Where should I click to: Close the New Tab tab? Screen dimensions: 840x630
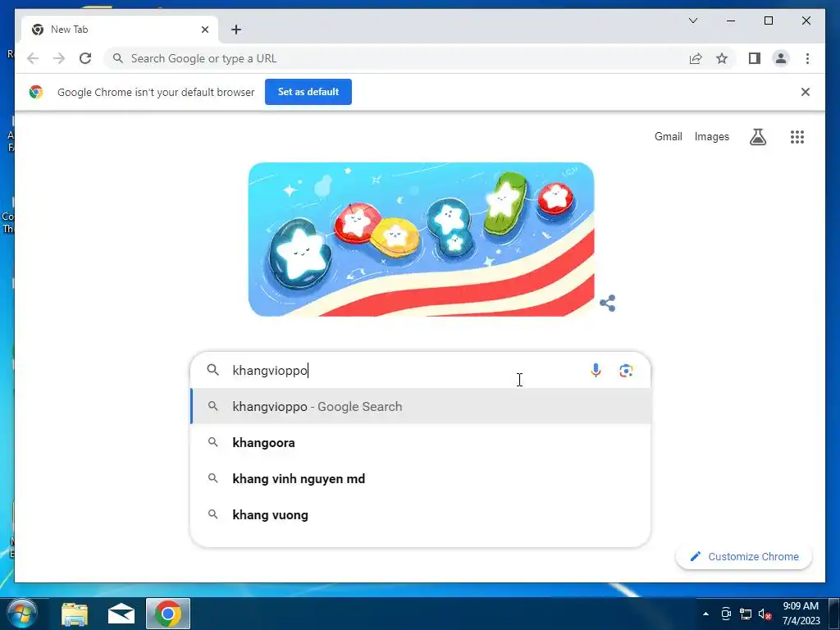point(204,30)
